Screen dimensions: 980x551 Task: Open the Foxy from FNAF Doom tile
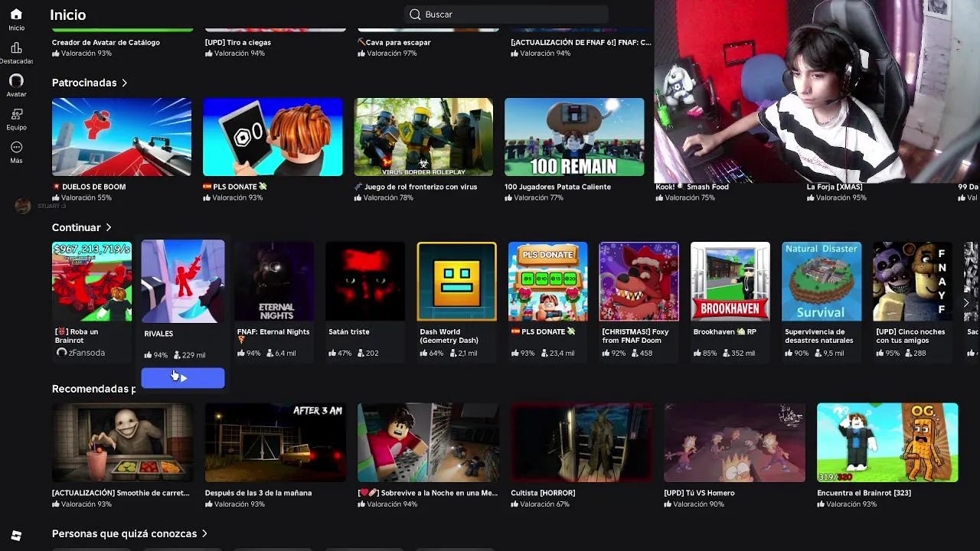coord(639,282)
